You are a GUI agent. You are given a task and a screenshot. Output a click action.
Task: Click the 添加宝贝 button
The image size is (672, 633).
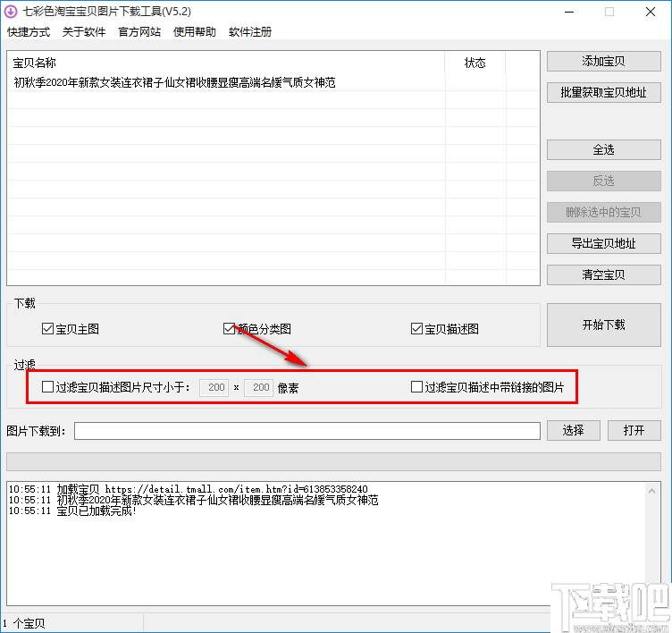(x=603, y=62)
